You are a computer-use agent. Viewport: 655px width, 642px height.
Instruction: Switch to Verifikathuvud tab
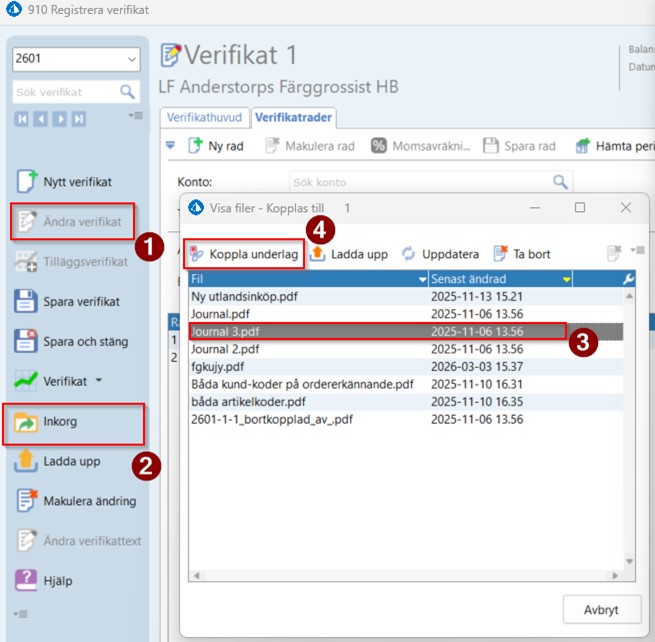(x=204, y=117)
